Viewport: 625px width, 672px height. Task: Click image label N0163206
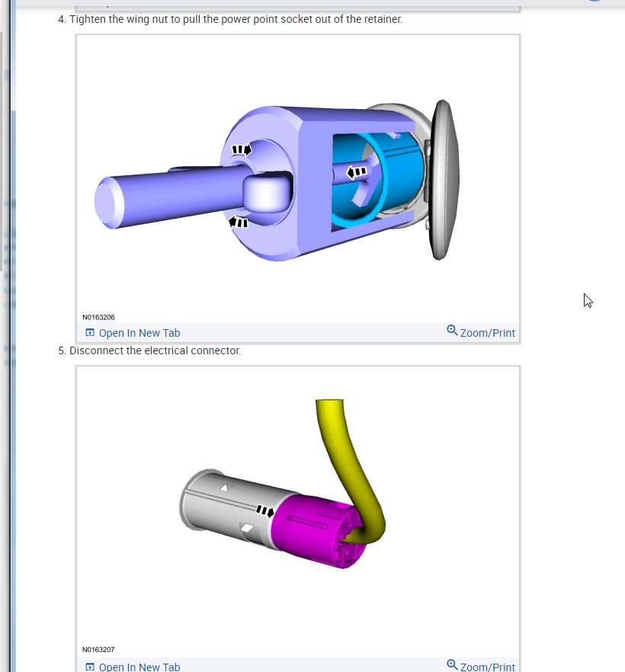pos(98,317)
